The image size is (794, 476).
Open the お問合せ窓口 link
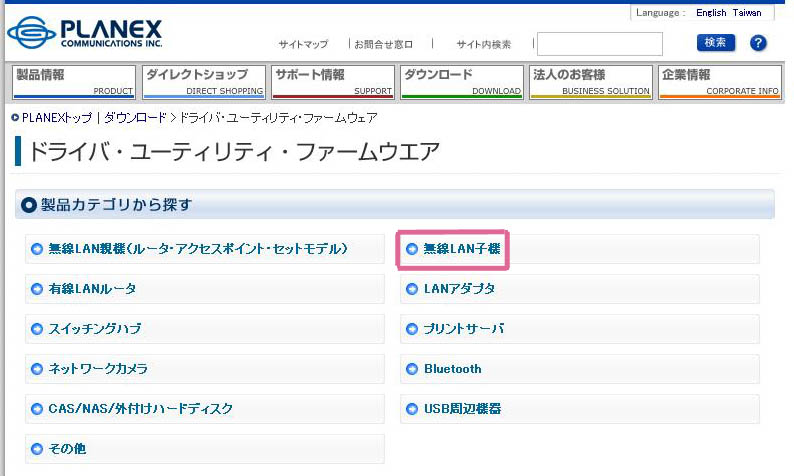383,45
